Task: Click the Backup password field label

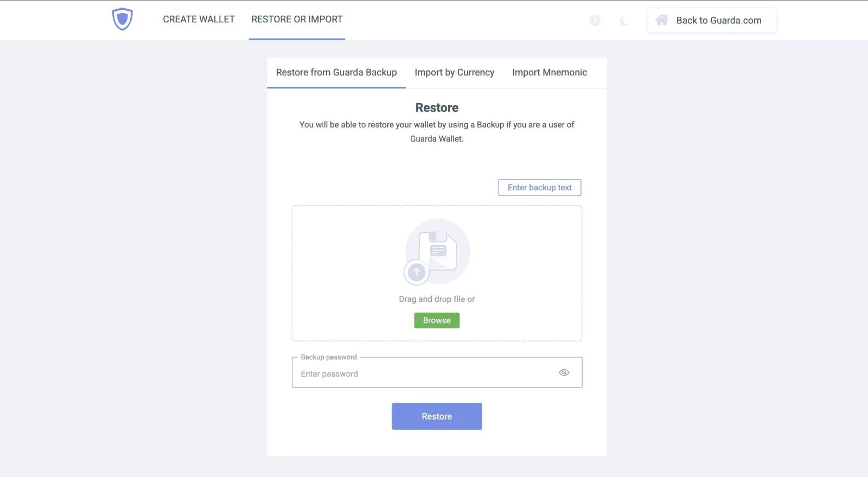Action: 329,357
